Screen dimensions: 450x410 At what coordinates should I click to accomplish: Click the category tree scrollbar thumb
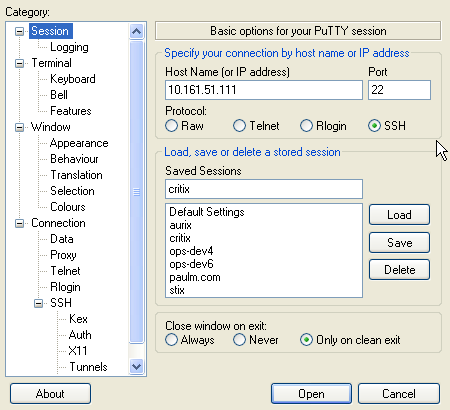[136, 192]
